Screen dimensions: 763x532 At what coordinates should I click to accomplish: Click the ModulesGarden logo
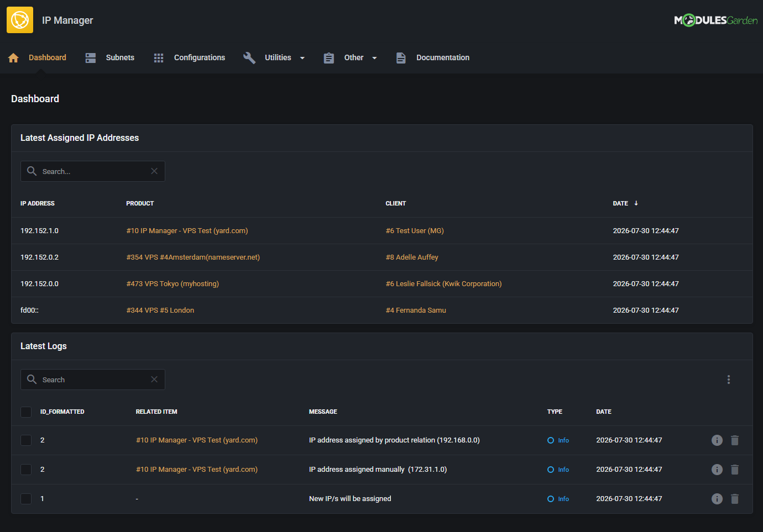click(716, 20)
